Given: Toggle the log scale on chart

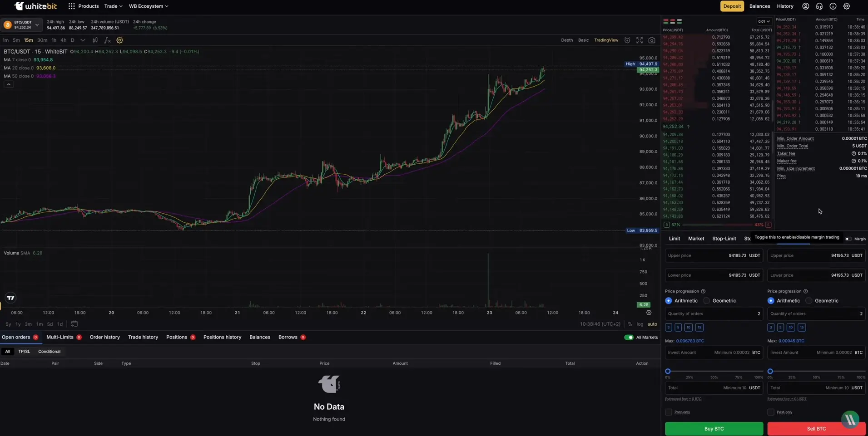Looking at the screenshot, I should (640, 324).
